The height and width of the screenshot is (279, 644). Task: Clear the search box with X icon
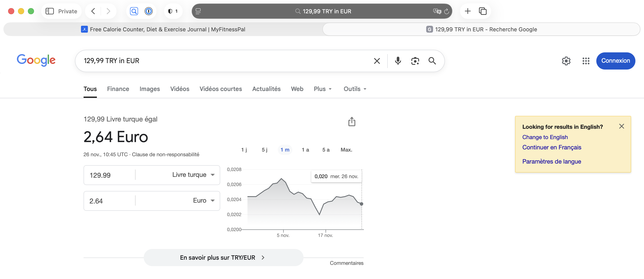coord(377,61)
